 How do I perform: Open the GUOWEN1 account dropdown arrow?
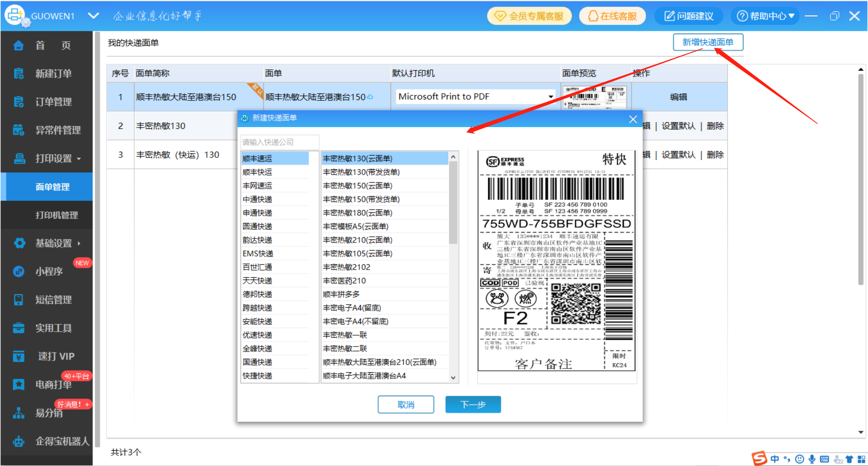pos(94,16)
